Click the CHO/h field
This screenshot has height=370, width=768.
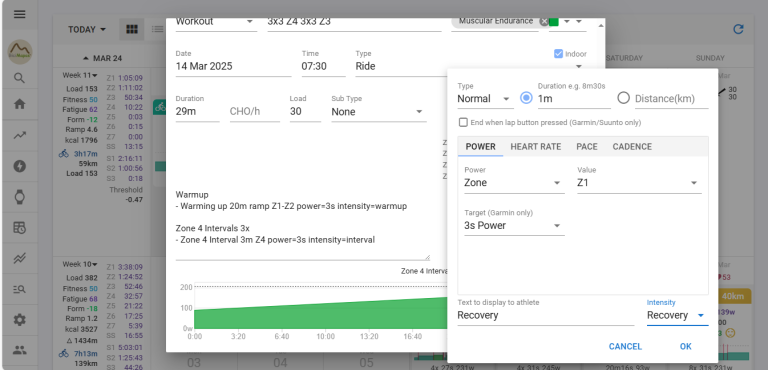(x=255, y=112)
